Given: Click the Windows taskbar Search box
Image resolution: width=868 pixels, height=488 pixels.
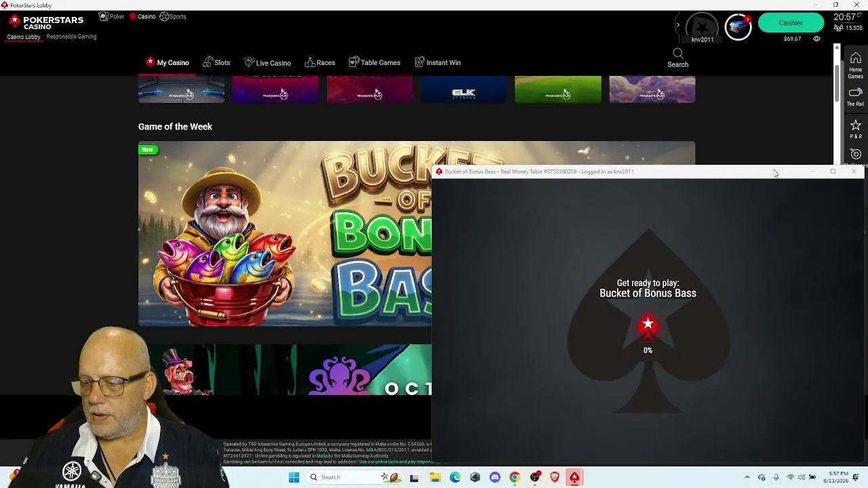Looking at the screenshot, I should [356, 477].
